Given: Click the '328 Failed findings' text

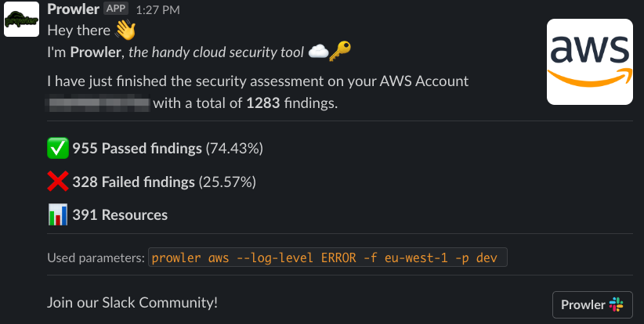Looking at the screenshot, I should point(133,182).
